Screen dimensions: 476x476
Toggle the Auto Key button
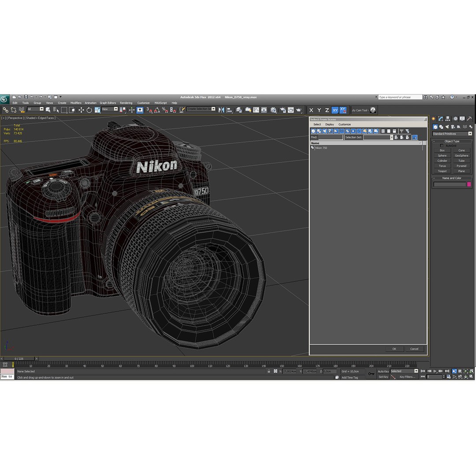pos(383,371)
